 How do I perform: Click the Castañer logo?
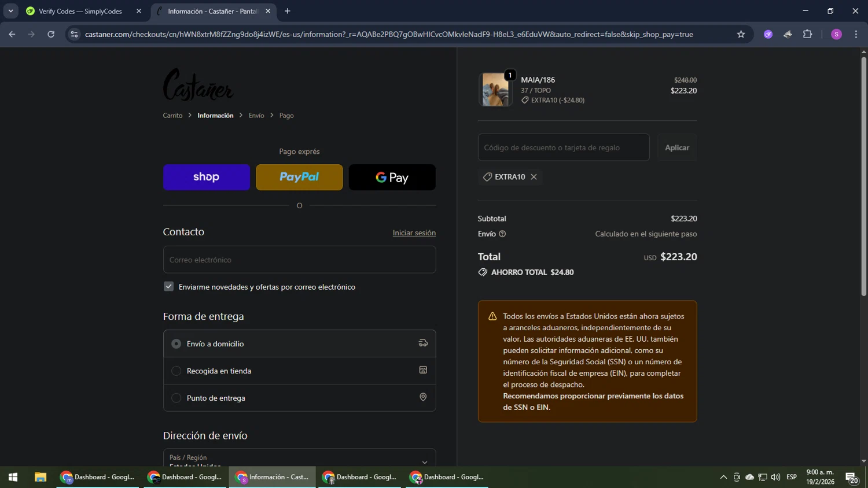click(198, 84)
